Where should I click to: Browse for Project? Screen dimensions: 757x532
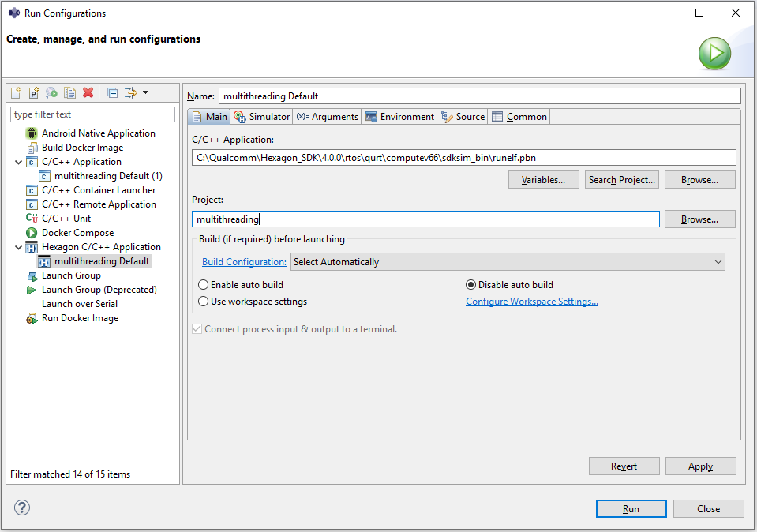click(700, 219)
